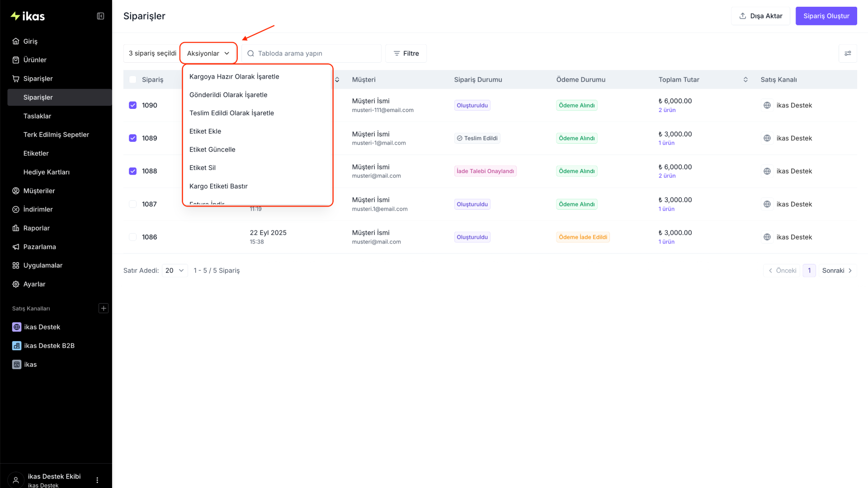Open ikas Destek B2B channel icon
868x488 pixels.
point(17,346)
